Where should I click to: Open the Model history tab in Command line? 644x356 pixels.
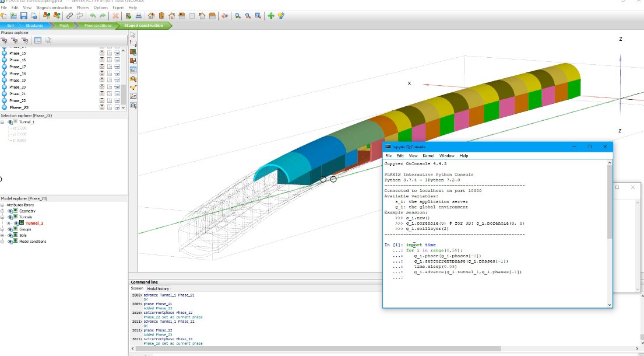[x=158, y=288]
